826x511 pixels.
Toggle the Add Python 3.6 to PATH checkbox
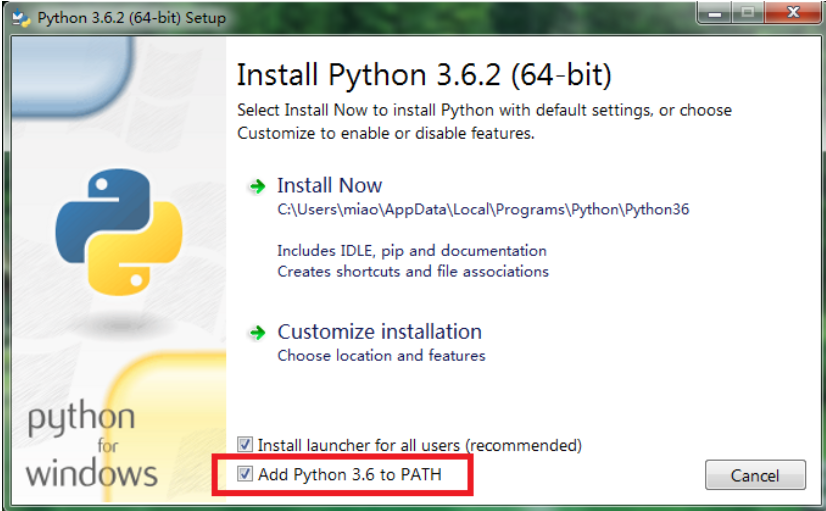245,474
